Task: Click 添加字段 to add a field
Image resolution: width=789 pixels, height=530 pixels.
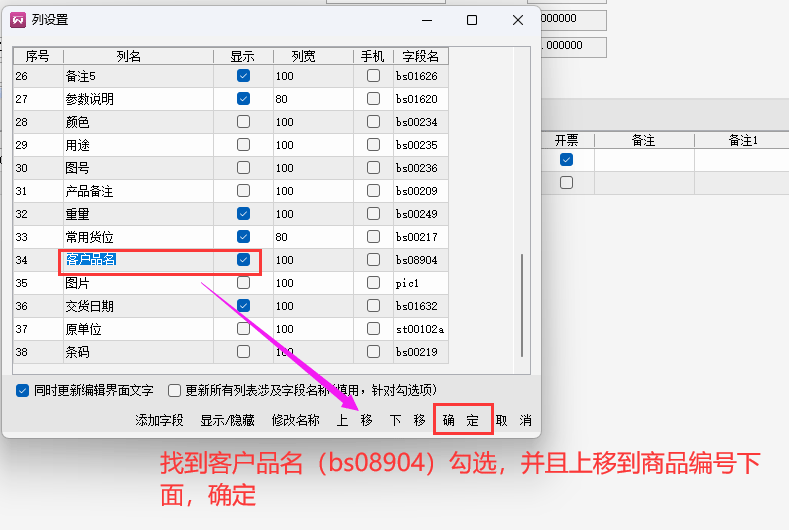Action: point(159,420)
